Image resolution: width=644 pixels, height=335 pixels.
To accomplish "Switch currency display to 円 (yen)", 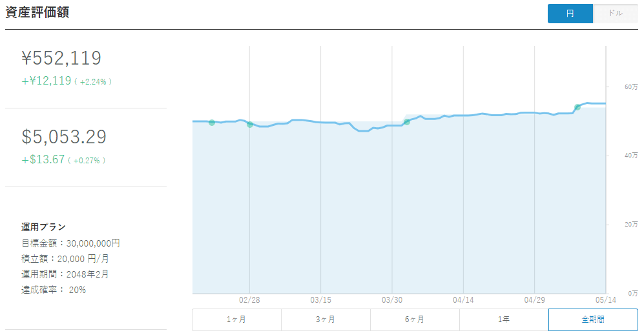I will [x=570, y=14].
